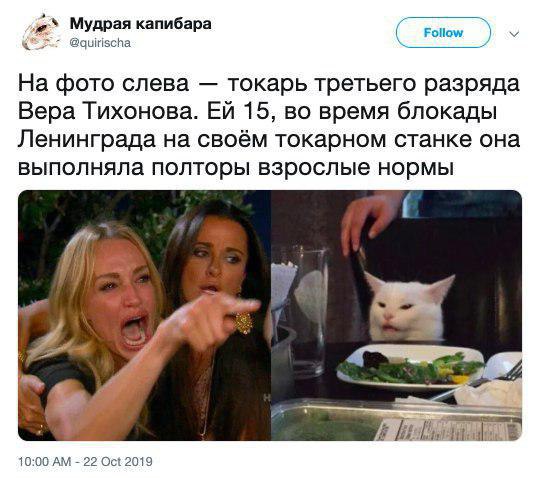Click the gold ring on the pointing hand
The height and width of the screenshot is (478, 540).
click(x=244, y=322)
